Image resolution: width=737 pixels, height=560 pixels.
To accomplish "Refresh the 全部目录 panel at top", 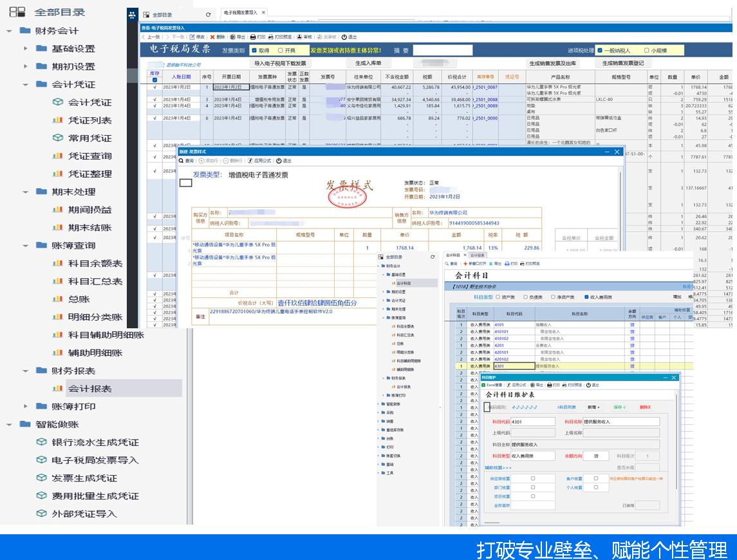I will coord(208,15).
